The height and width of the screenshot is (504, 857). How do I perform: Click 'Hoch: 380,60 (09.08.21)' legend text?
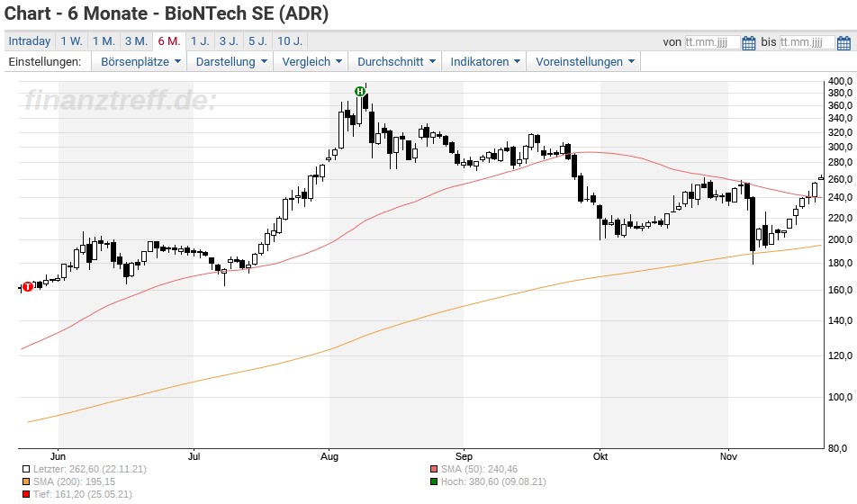pos(493,481)
